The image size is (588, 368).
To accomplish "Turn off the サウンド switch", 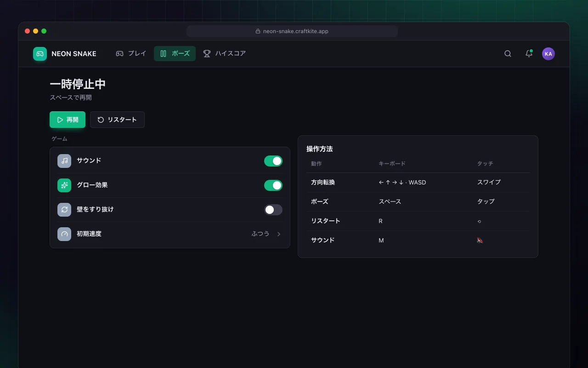I will tap(273, 161).
